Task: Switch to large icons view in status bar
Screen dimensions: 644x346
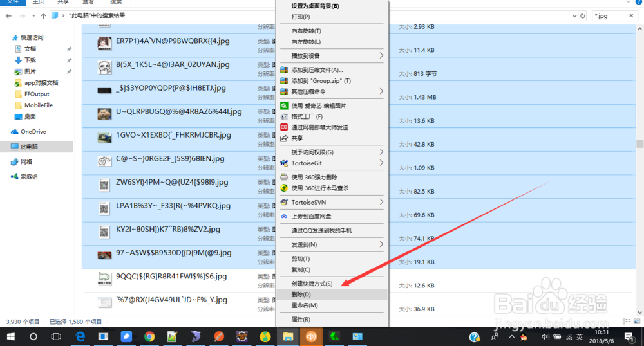Action: (637, 322)
